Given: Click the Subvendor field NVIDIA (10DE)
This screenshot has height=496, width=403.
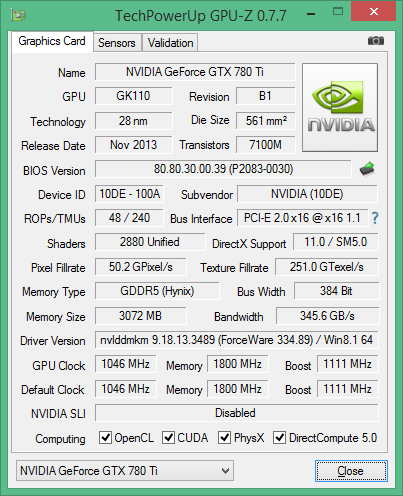Looking at the screenshot, I should pyautogui.click(x=307, y=194).
